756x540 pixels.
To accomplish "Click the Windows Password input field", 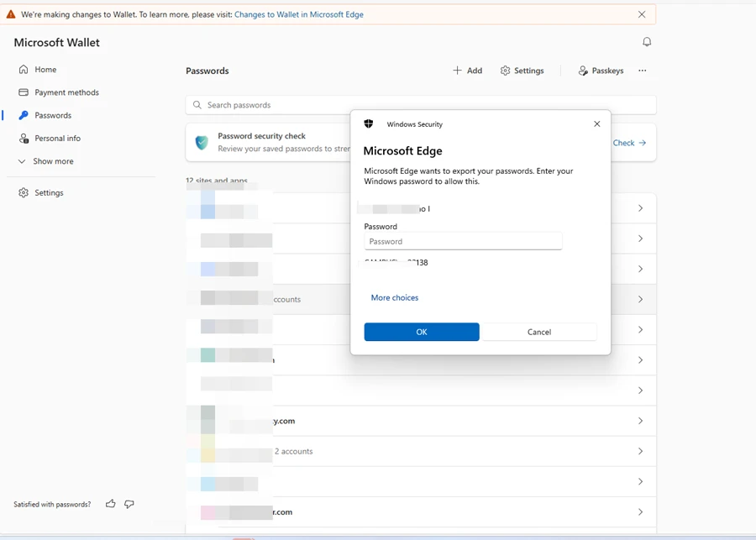I will pyautogui.click(x=463, y=242).
